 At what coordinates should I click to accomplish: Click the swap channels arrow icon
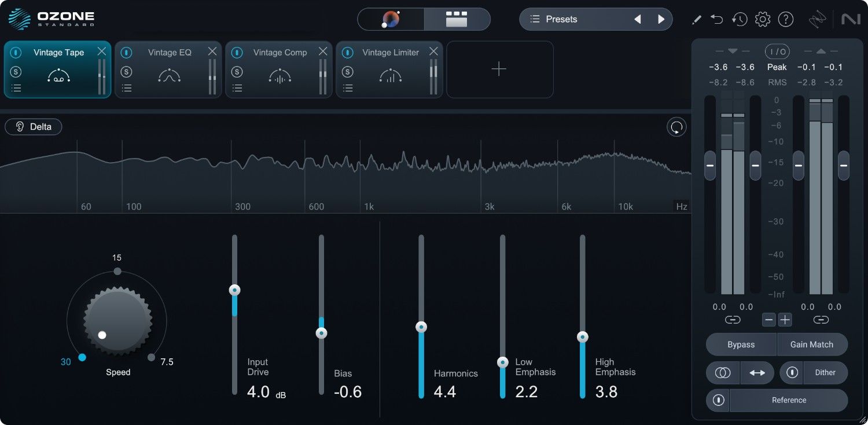(757, 373)
